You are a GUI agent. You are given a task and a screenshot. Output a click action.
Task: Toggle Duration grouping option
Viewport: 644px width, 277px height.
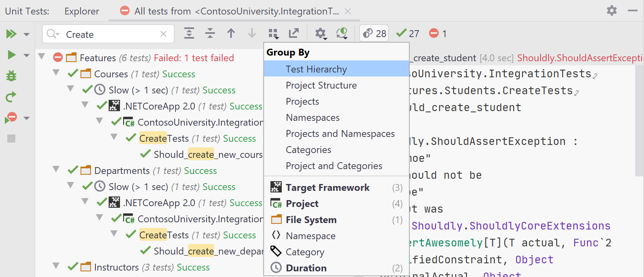coord(336,268)
